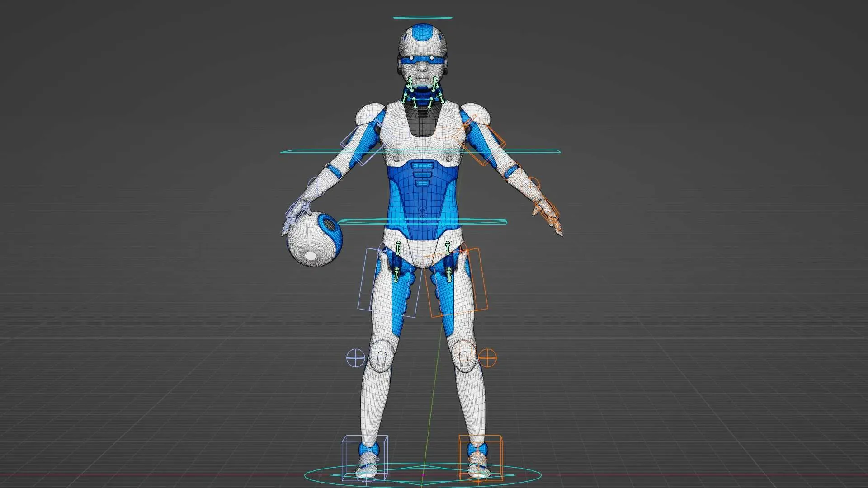Select the spare robot head held in hand
Viewport: 868px width, 488px height.
(314, 239)
